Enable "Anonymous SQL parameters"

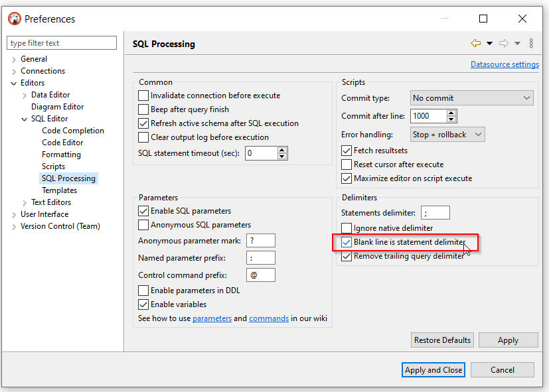pyautogui.click(x=142, y=225)
